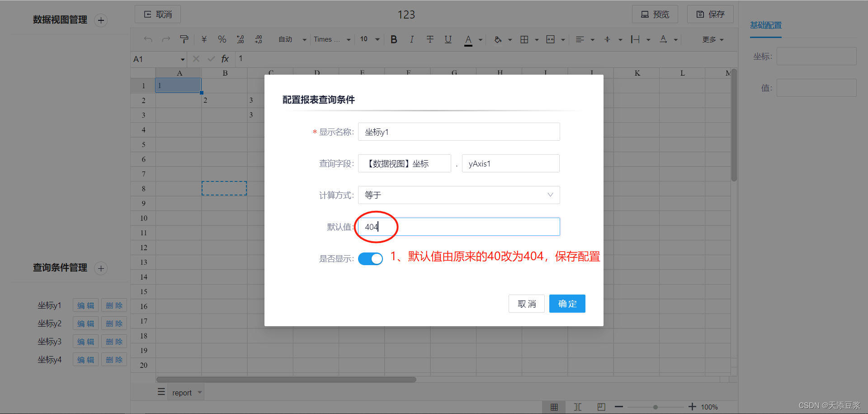Add a new query condition with plus icon
The image size is (868, 414).
[101, 268]
